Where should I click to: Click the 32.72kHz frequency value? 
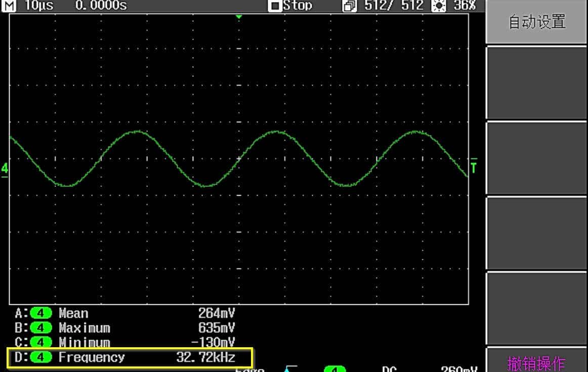(205, 357)
